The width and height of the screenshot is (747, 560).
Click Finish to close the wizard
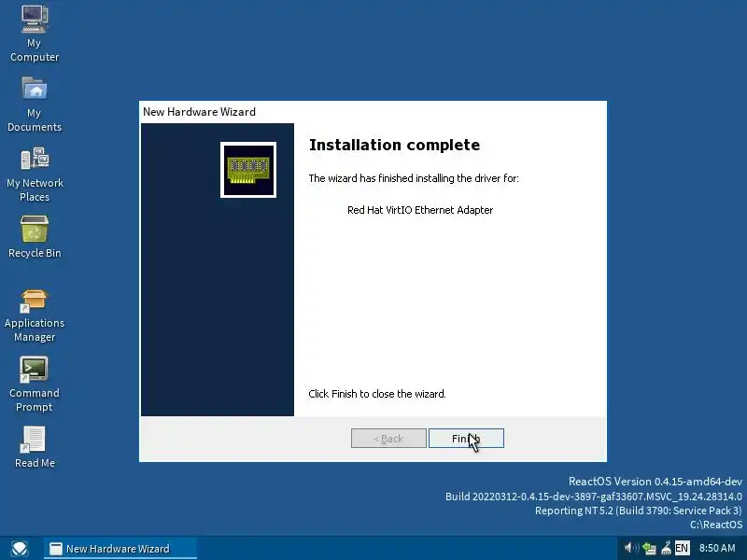466,438
